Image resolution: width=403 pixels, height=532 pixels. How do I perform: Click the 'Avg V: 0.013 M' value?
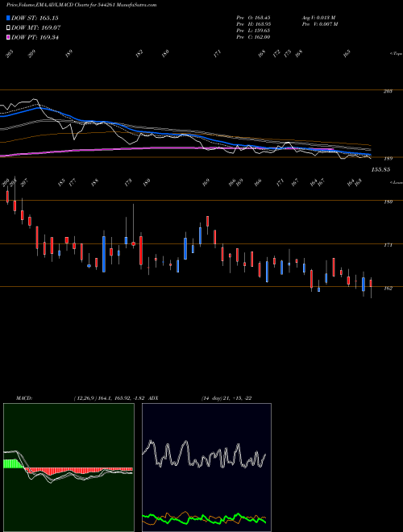click(x=318, y=17)
